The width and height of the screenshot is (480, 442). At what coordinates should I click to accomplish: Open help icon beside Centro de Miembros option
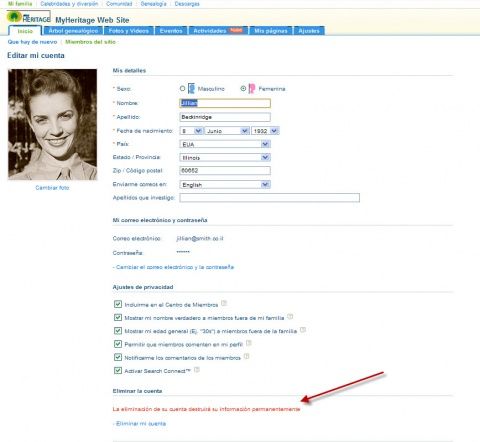coord(224,303)
